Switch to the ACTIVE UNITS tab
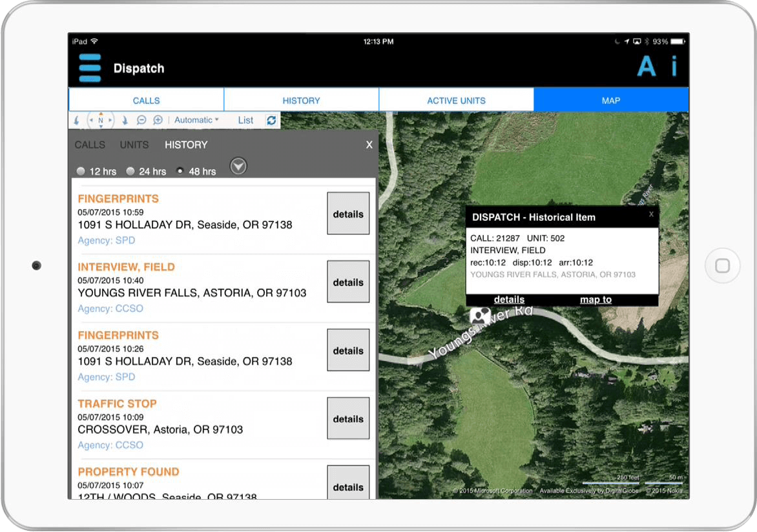The image size is (757, 532). (456, 101)
